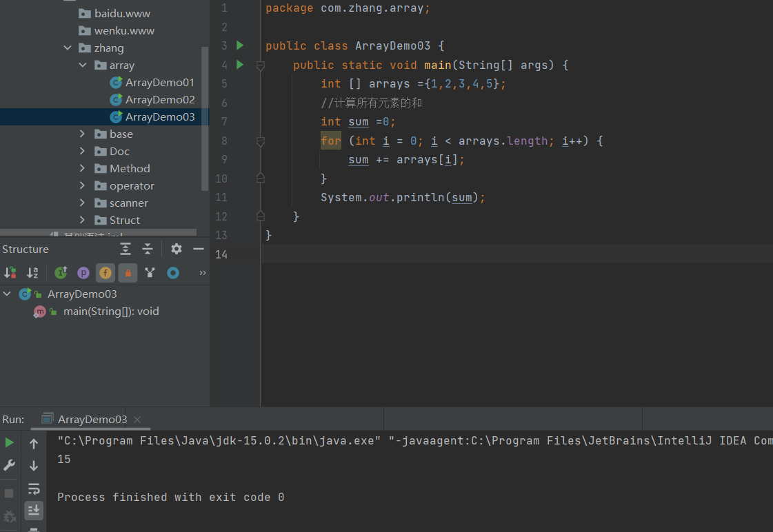773x532 pixels.
Task: Select main(String[]): void in Structure
Action: (x=111, y=311)
